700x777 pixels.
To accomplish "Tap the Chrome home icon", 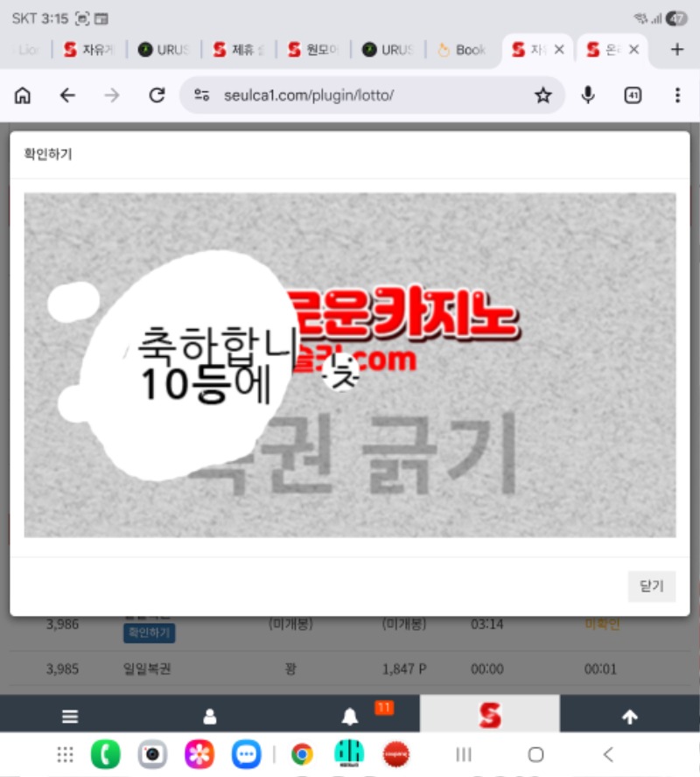I will (23, 95).
